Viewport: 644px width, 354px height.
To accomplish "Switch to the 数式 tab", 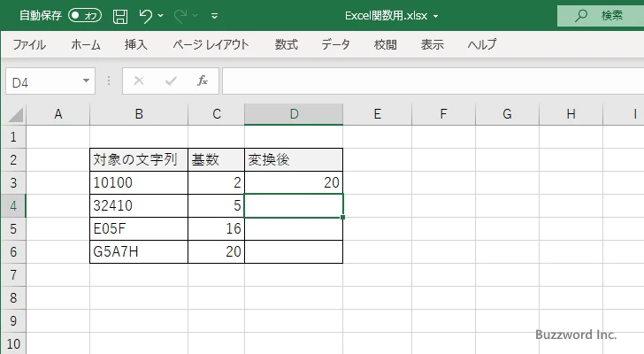I will tap(287, 44).
